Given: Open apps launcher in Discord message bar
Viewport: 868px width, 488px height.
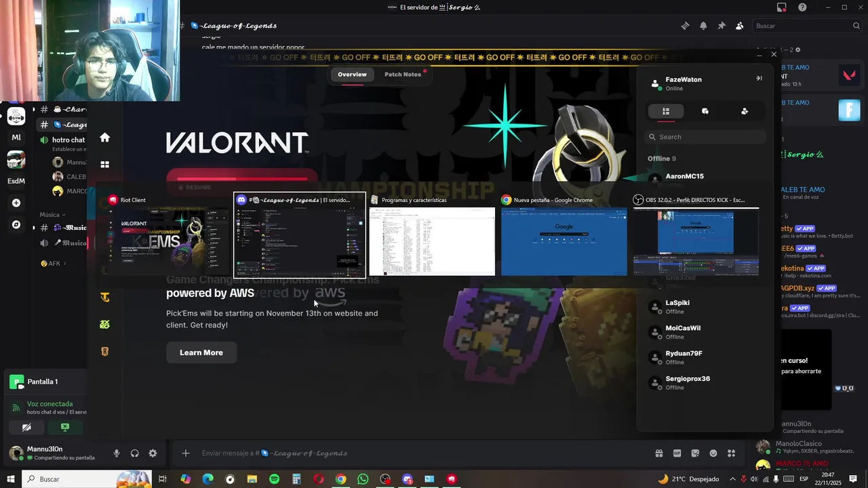Looking at the screenshot, I should pos(731,453).
